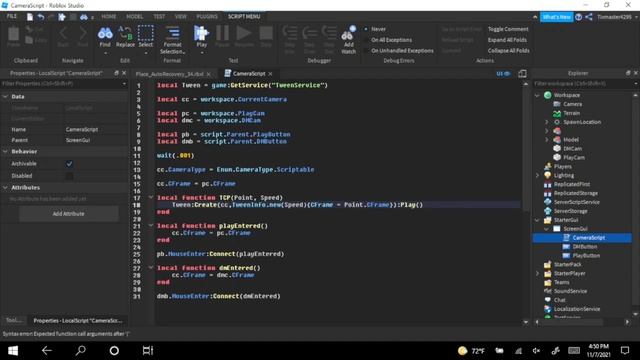Click the Find binoculars icon
This screenshot has height=360, width=640.
click(105, 34)
